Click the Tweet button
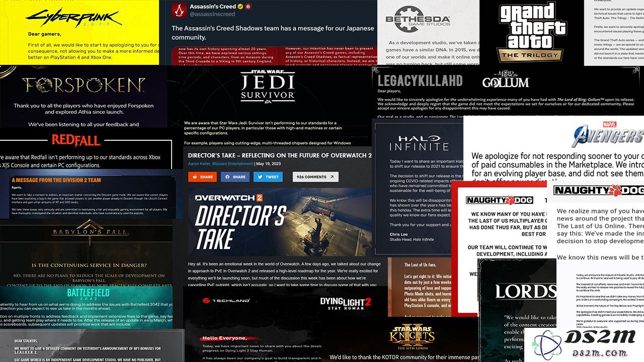This screenshot has width=644, height=362. click(268, 177)
